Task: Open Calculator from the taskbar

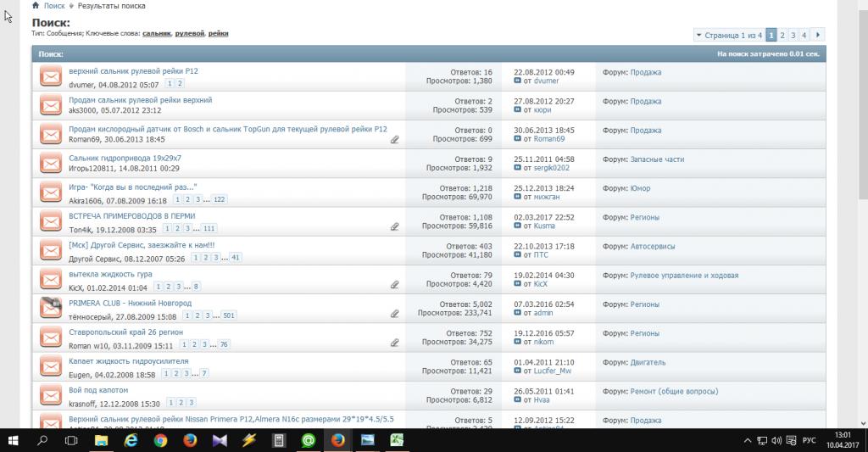Action: coord(279,440)
